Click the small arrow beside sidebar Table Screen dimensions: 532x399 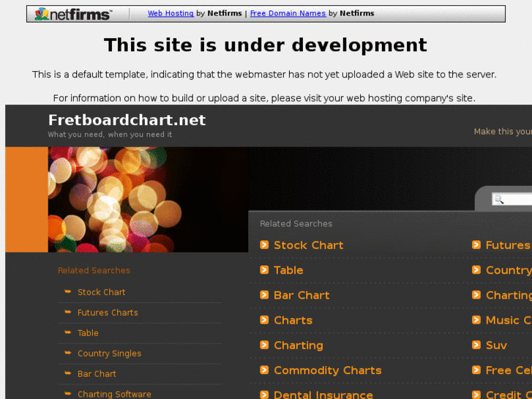pyautogui.click(x=68, y=332)
